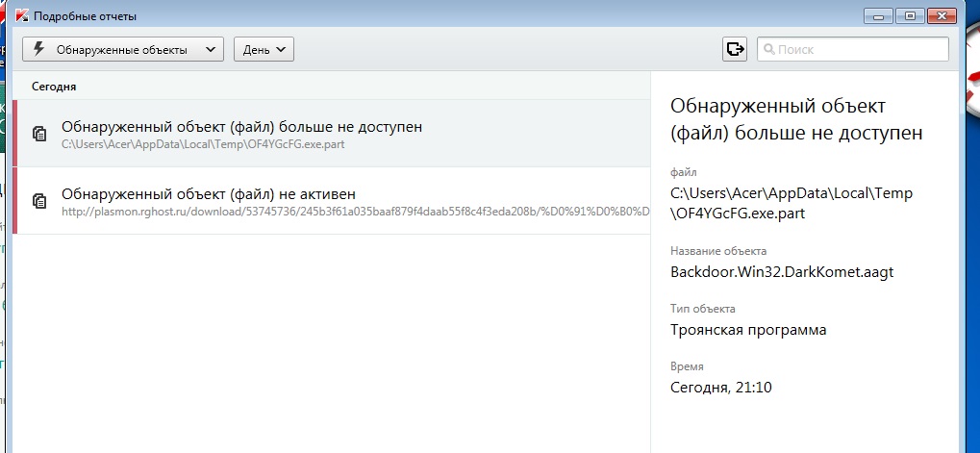Click the lightning bolt icon in filter

click(x=39, y=49)
